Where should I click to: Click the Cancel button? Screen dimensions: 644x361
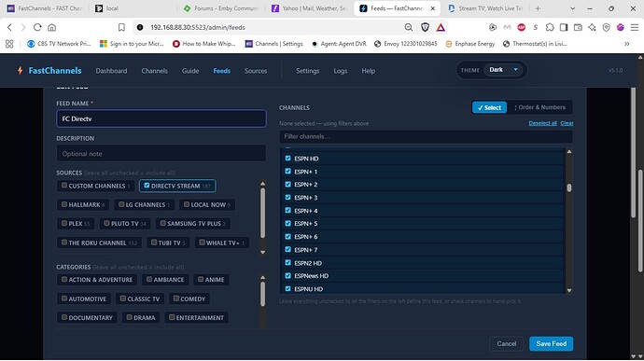507,344
